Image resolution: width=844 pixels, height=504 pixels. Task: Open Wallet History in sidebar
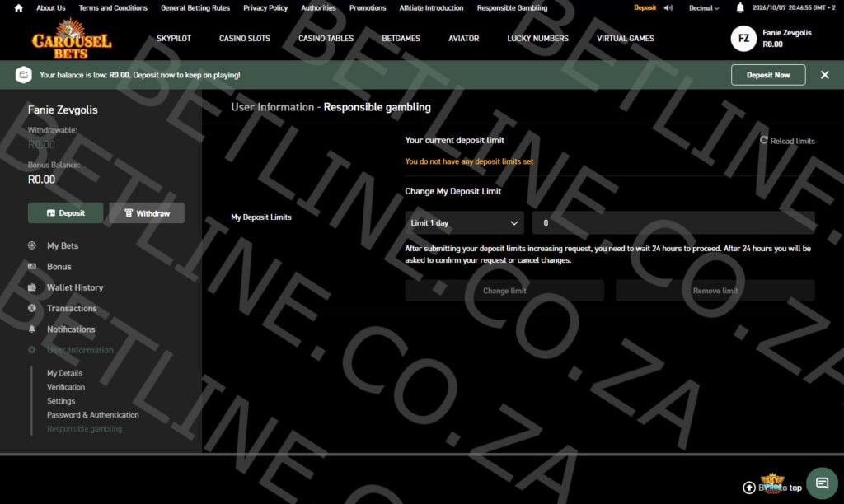[75, 287]
